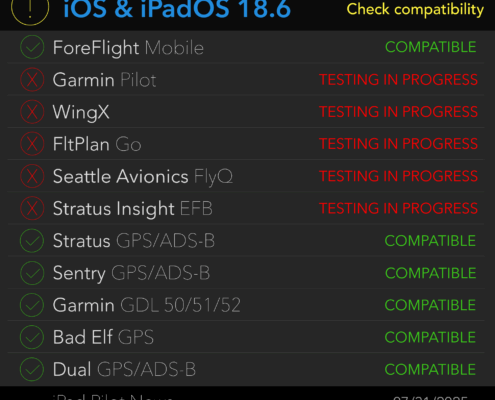Open the Check compatibility link
495x400 pixels.
tap(415, 9)
